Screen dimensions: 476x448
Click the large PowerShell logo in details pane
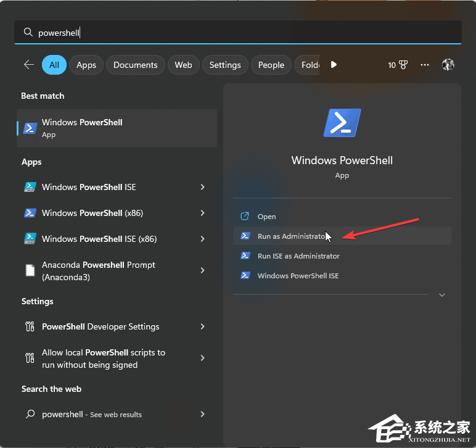[342, 123]
